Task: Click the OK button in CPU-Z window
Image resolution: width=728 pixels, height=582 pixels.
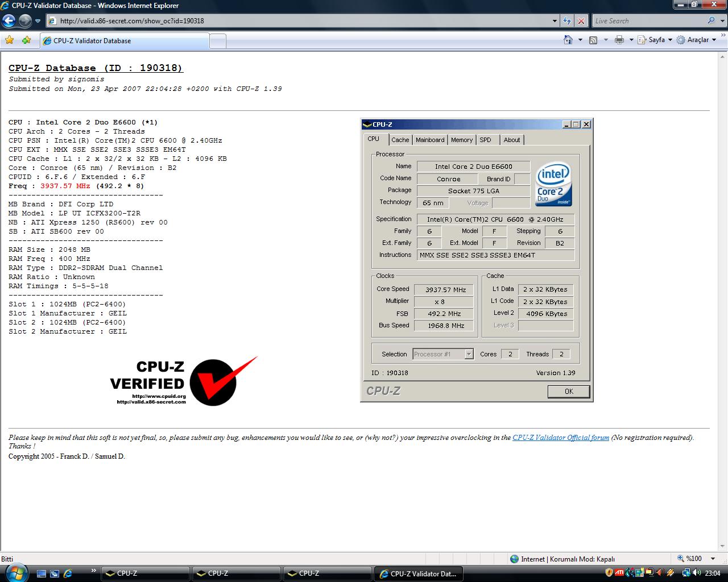Action: point(569,392)
